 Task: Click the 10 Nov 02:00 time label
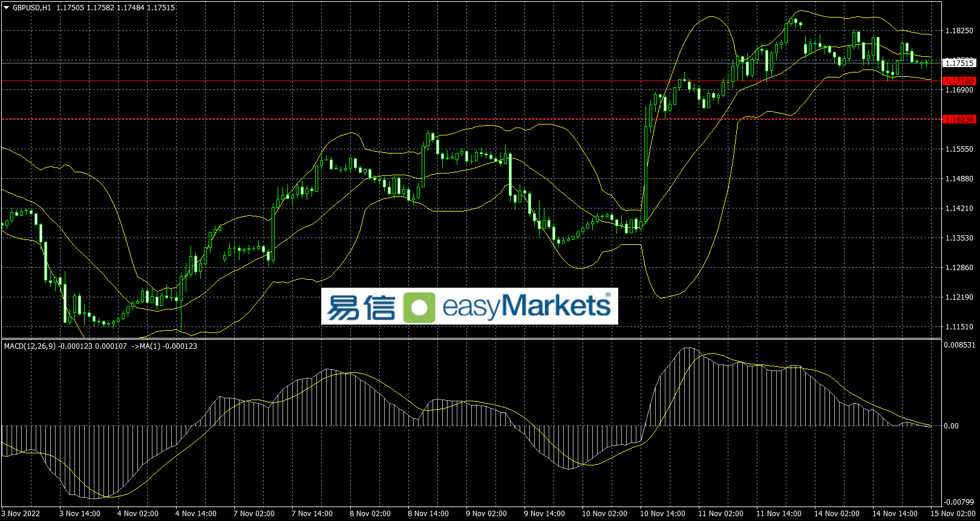[x=605, y=514]
